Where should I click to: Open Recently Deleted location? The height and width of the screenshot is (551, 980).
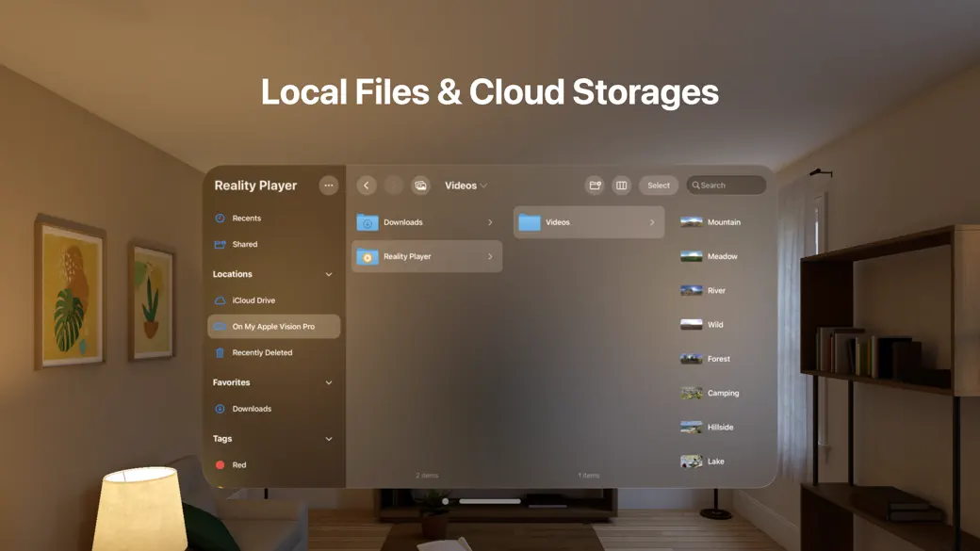click(274, 353)
